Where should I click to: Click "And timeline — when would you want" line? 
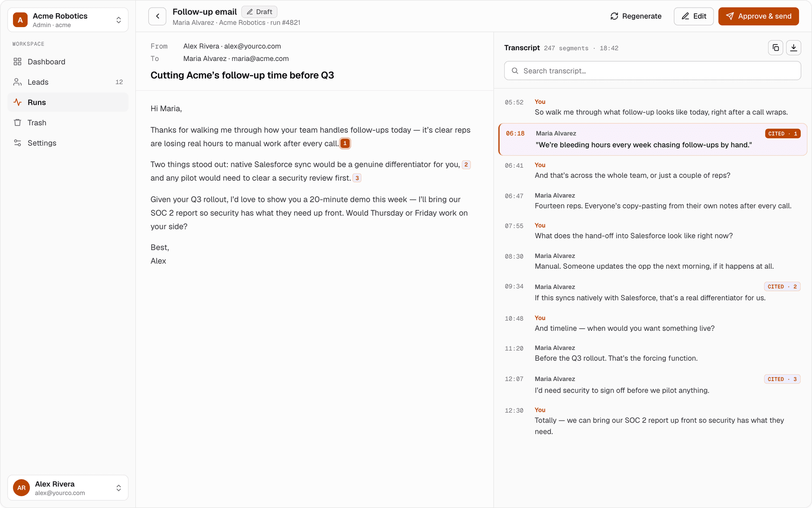(625, 329)
